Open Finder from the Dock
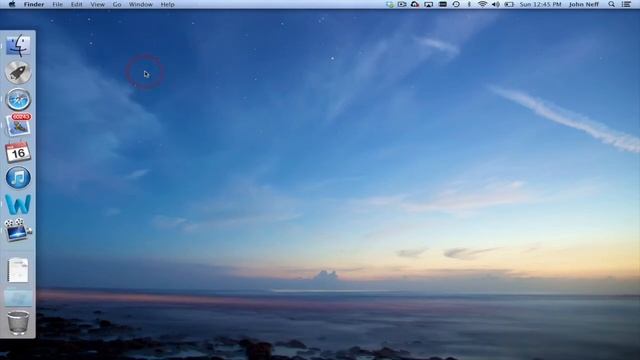Image resolution: width=640 pixels, height=360 pixels. 18,45
